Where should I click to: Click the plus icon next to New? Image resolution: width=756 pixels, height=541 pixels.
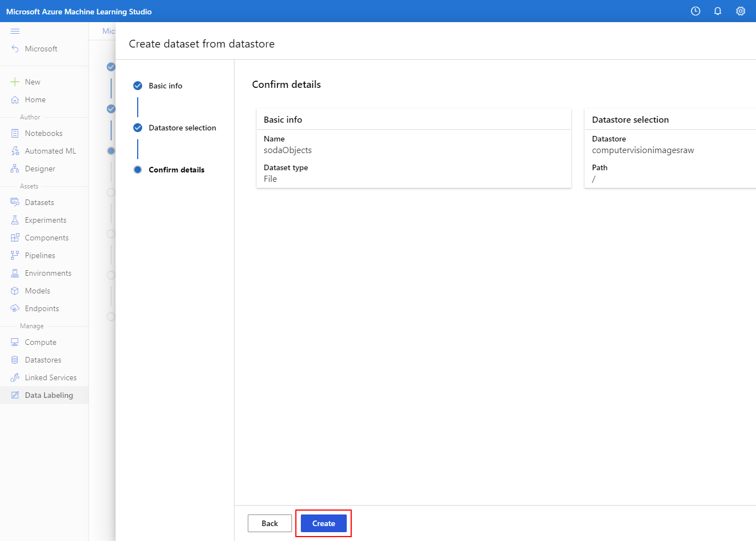tap(15, 82)
